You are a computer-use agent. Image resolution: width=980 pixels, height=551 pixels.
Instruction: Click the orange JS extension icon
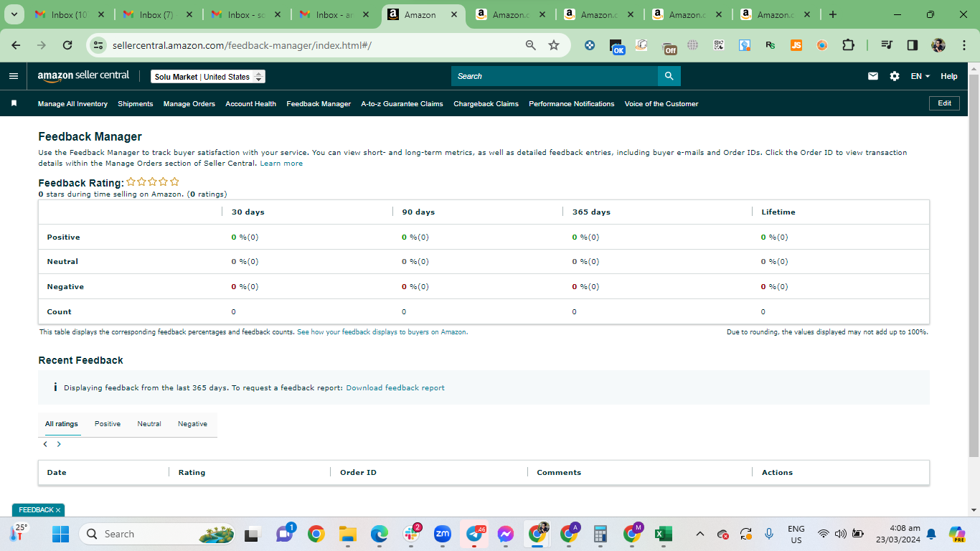(796, 45)
